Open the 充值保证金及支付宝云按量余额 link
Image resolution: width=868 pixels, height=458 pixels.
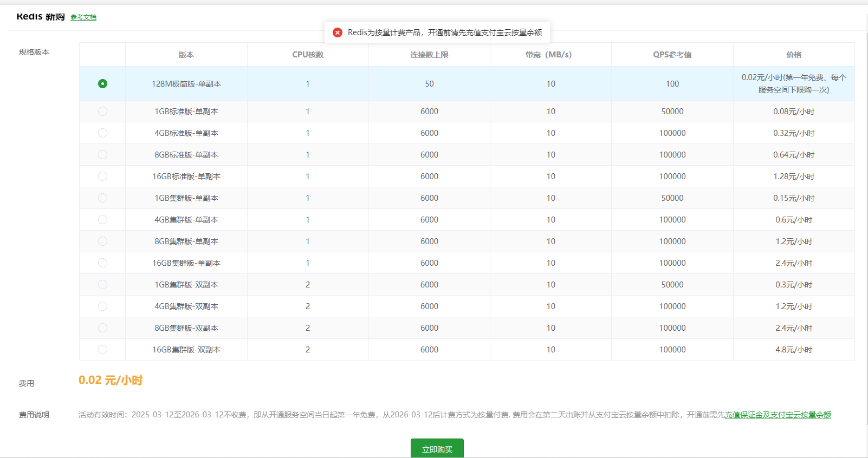pos(778,415)
